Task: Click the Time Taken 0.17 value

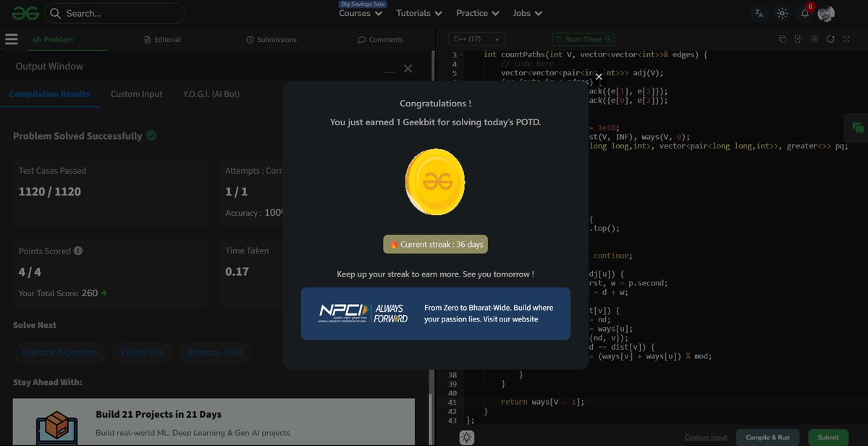Action: [x=237, y=272]
